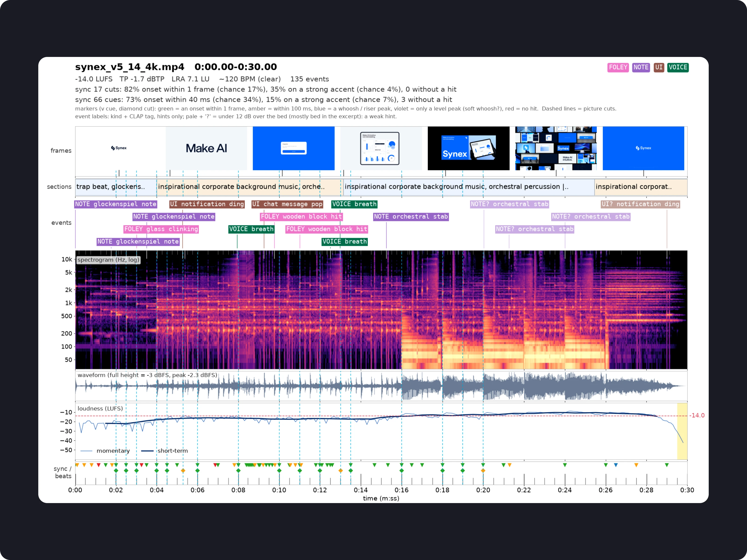Click the blue whoosh marker in sync row
Screen dimensions: 747x560
pos(616,465)
